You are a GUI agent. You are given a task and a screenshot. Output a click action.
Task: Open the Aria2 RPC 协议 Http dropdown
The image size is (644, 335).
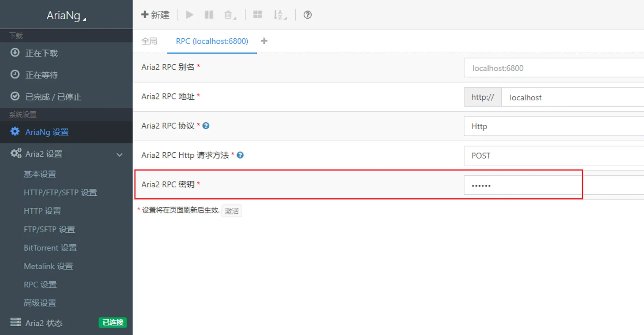pyautogui.click(x=554, y=126)
